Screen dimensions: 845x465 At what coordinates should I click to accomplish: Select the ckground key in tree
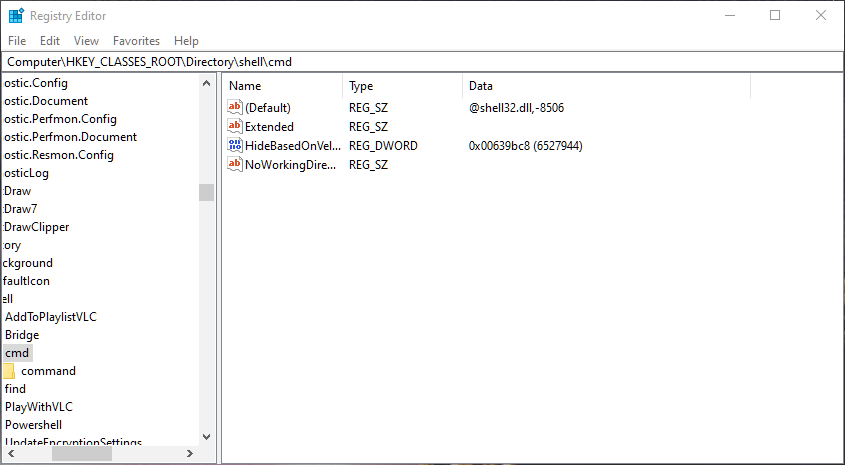pos(27,263)
